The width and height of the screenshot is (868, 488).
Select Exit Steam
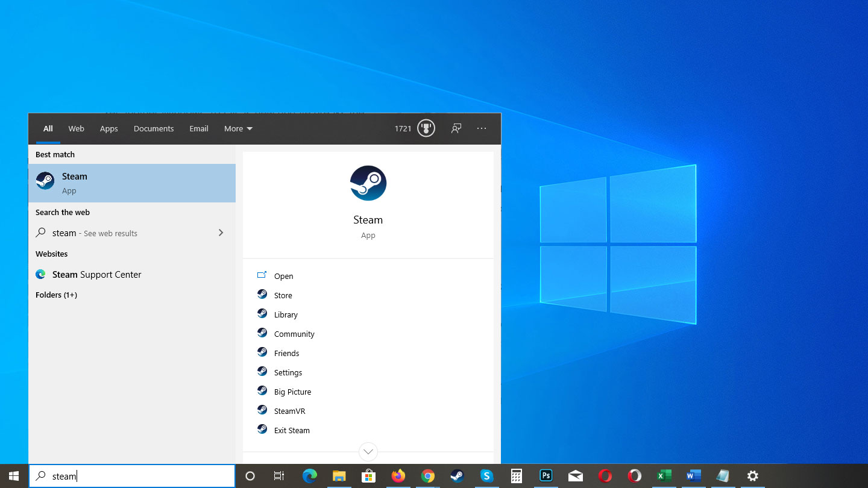point(291,430)
